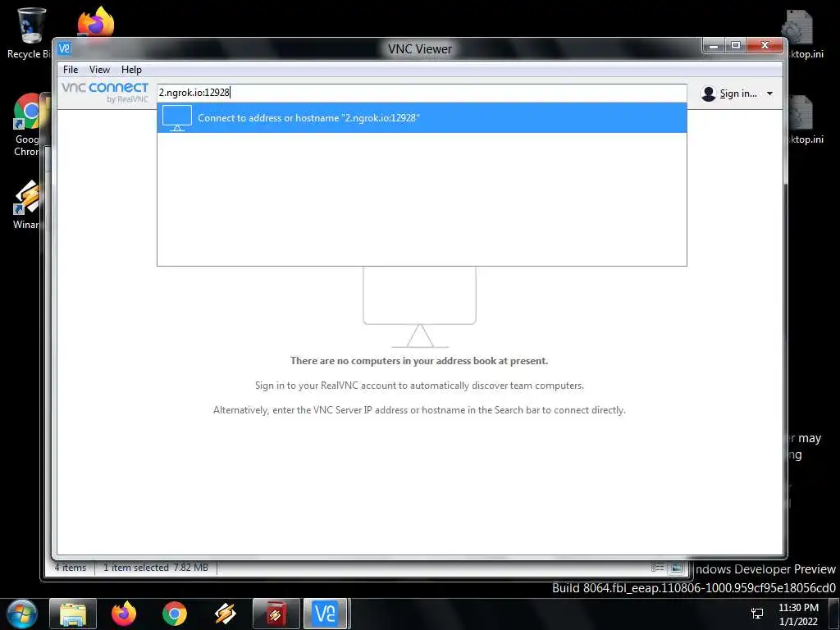Switch Explorer window to details view icon
The image size is (840, 630).
coord(657,568)
